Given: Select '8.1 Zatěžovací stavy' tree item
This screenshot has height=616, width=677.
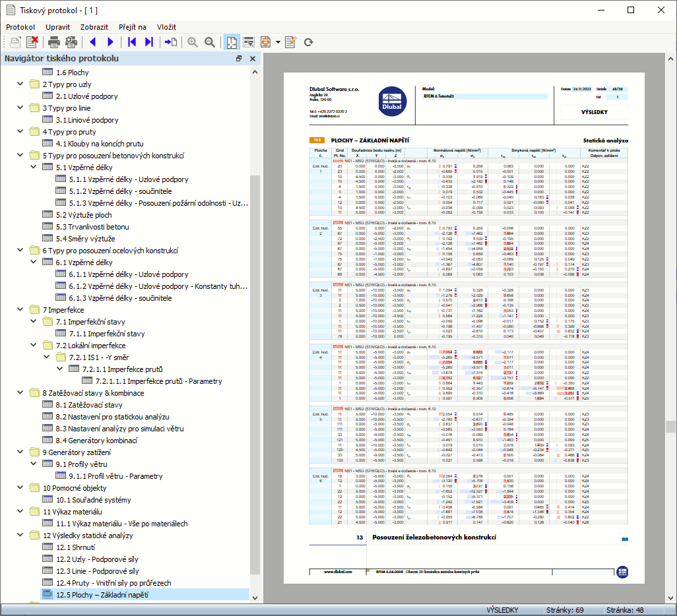Looking at the screenshot, I should tap(88, 405).
